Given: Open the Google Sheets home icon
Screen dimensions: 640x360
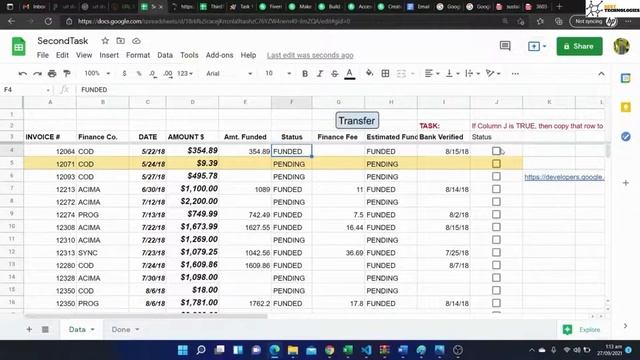Looking at the screenshot, I should click(x=18, y=46).
